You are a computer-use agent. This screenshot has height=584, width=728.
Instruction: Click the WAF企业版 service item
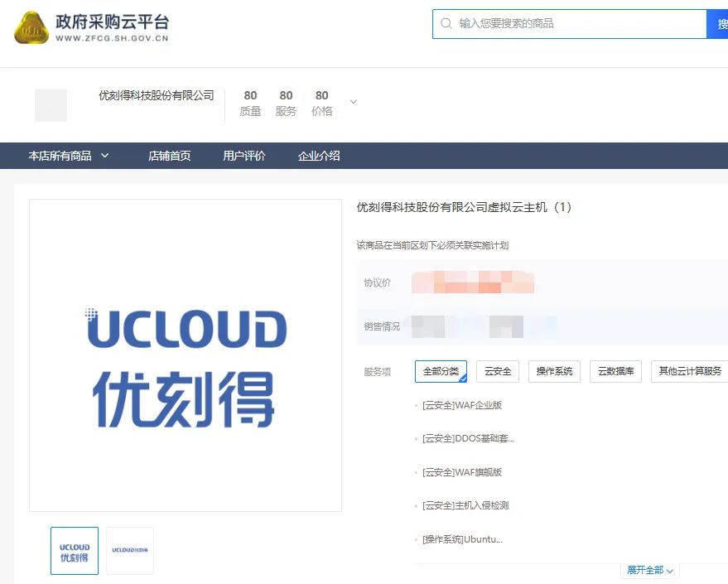coord(462,405)
